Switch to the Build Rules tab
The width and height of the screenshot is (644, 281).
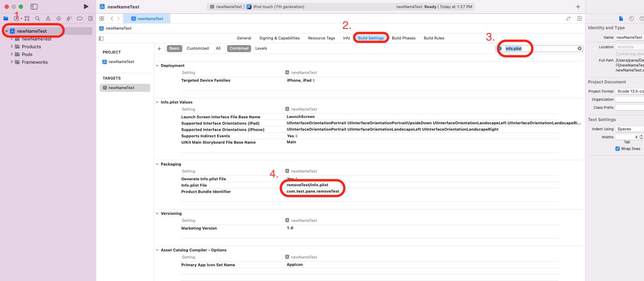click(434, 38)
